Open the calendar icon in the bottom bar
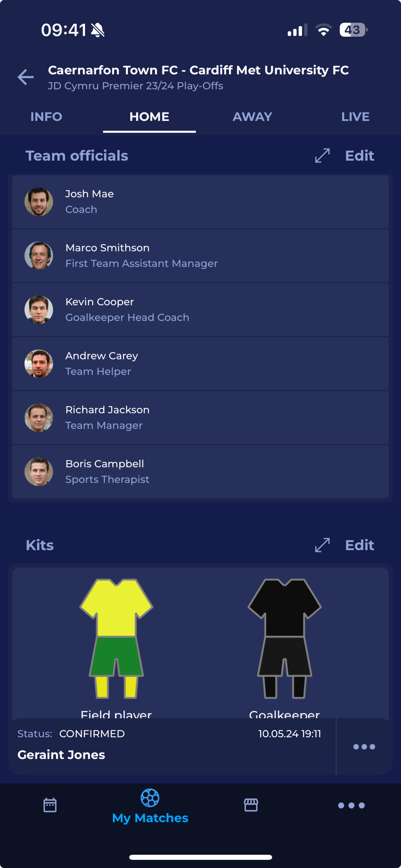Viewport: 401px width, 868px height. coord(50,805)
